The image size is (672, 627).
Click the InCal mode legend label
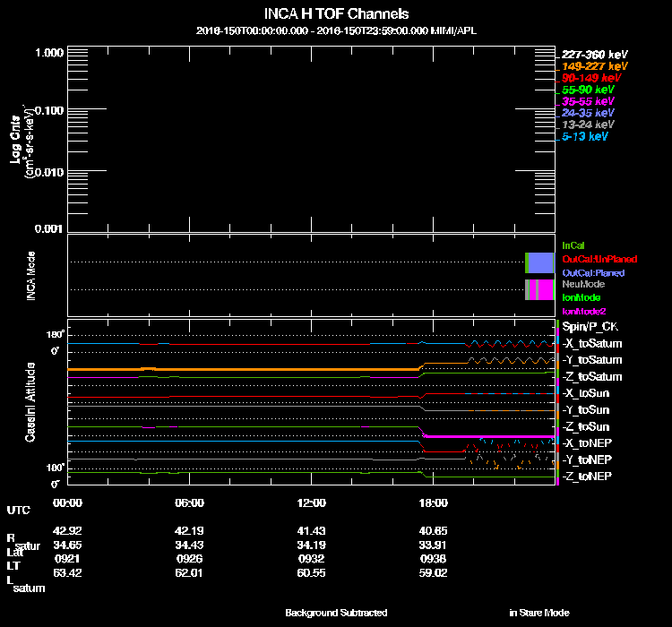[x=574, y=245]
